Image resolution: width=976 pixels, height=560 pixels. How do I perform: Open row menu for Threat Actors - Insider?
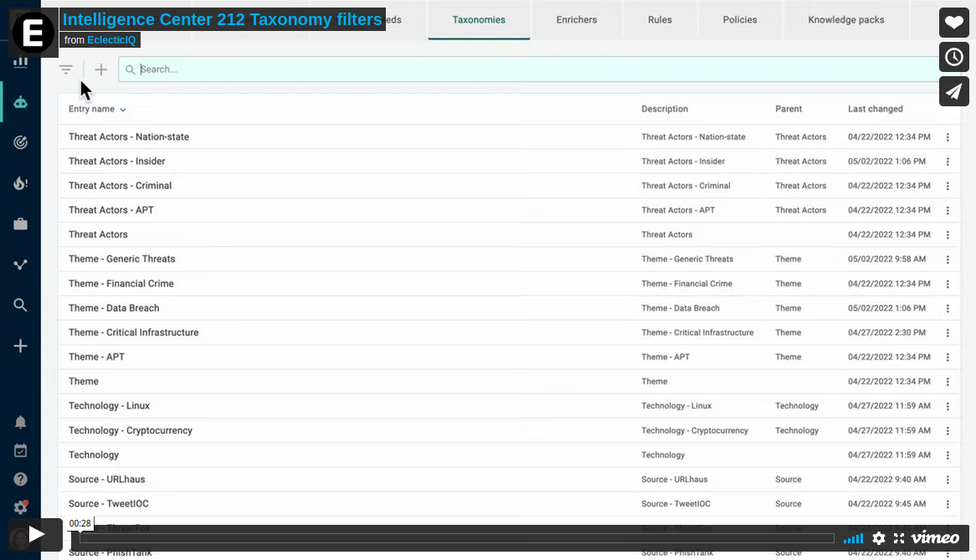click(948, 162)
